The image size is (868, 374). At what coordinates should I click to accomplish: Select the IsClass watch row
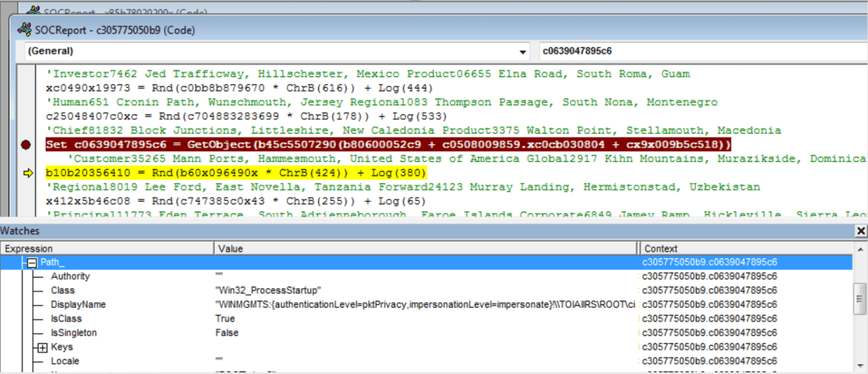point(427,319)
